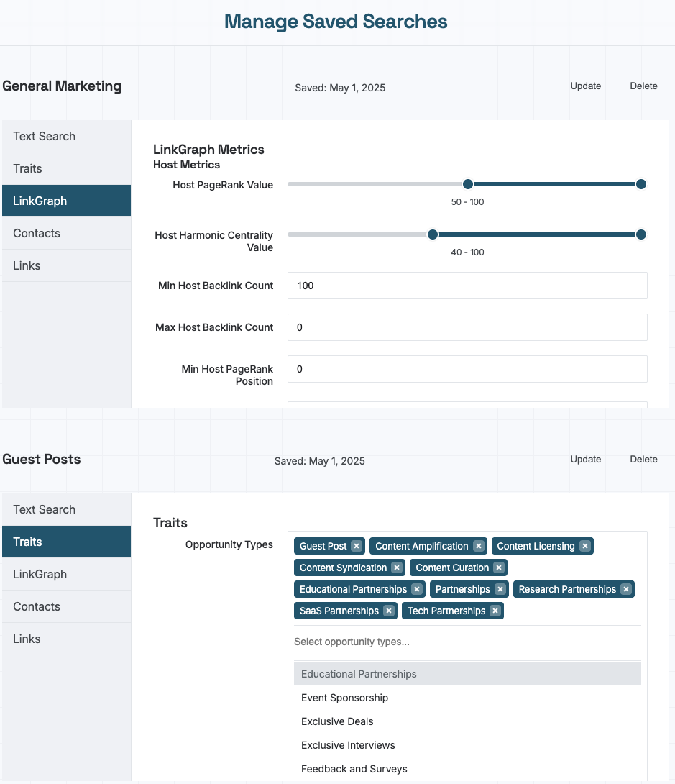Delete the General Marketing saved search
The width and height of the screenshot is (675, 784).
click(x=643, y=86)
